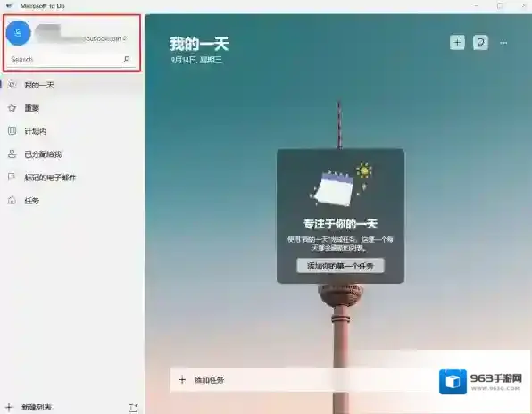Click 新建列表 to create a list
The height and width of the screenshot is (414, 532).
click(37, 407)
